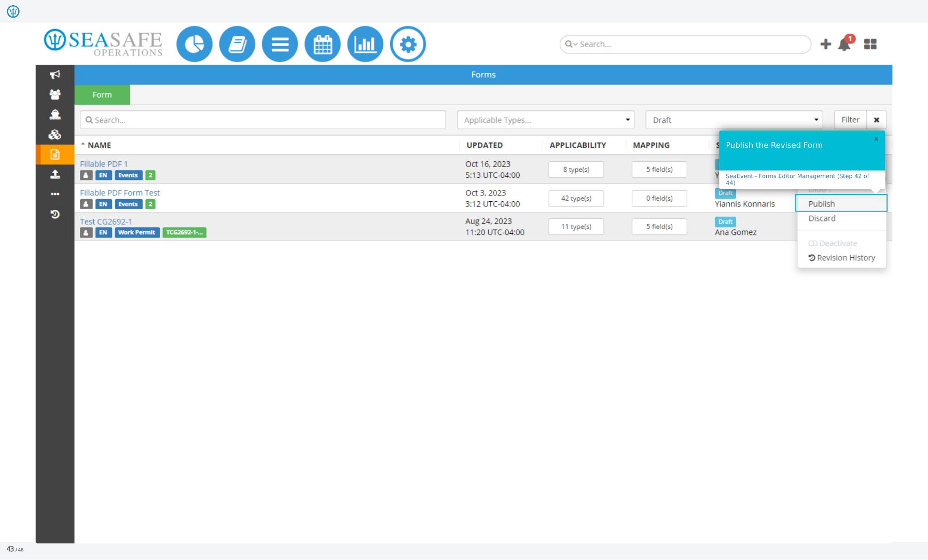Open the ellipsis more sidebar icon
The width and height of the screenshot is (928, 560).
55,194
